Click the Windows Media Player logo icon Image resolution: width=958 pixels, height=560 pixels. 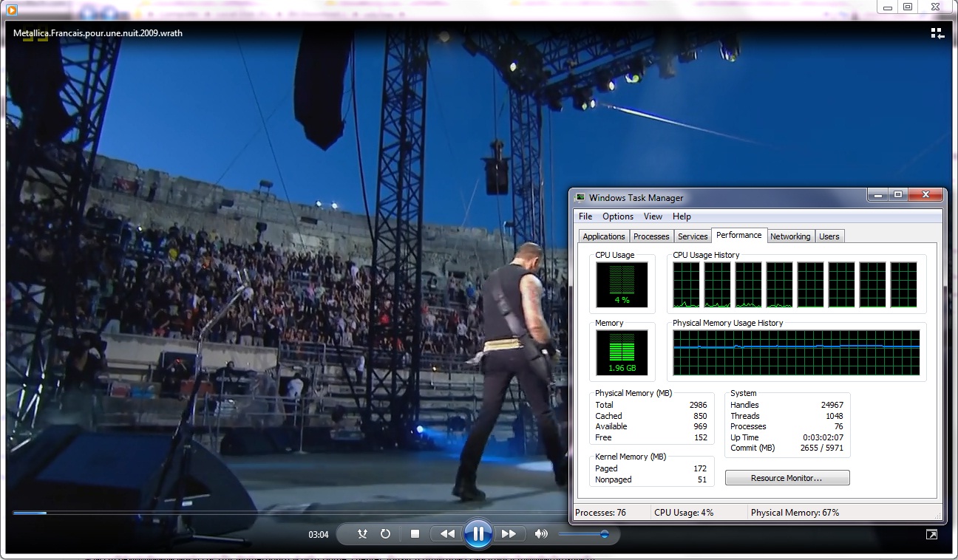12,10
